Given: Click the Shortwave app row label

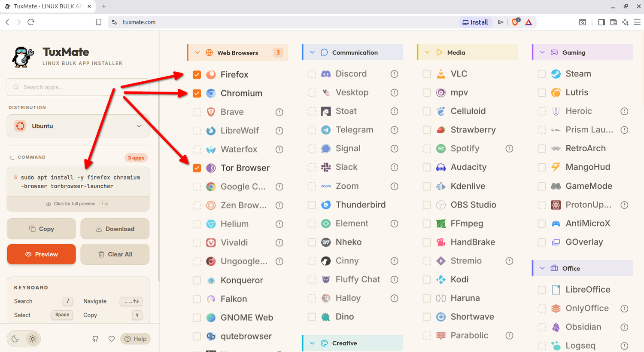Looking at the screenshot, I should tap(472, 317).
